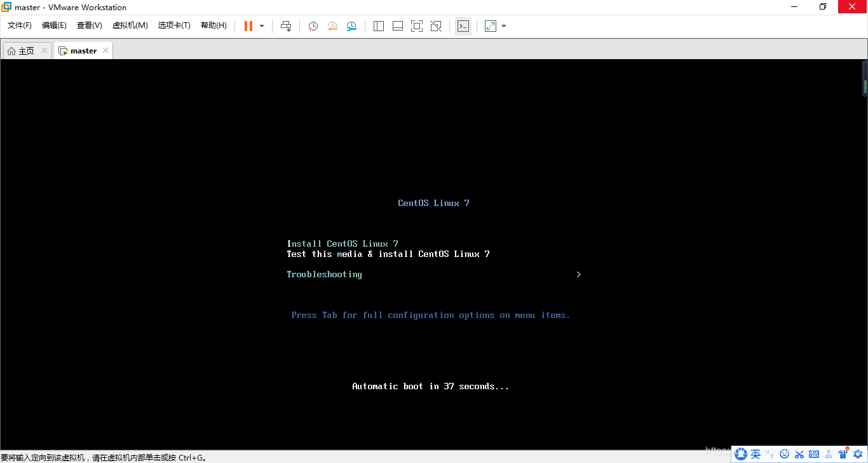Viewport: 868px width, 463px height.
Task: Click the input method logo icon
Action: pyautogui.click(x=740, y=453)
